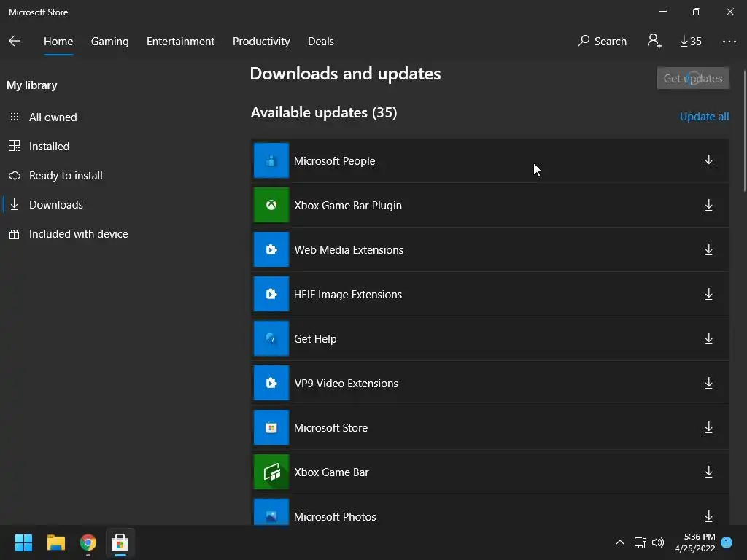Click the Microsoft Store taskbar icon
Viewport: 747px width, 560px height.
(120, 542)
